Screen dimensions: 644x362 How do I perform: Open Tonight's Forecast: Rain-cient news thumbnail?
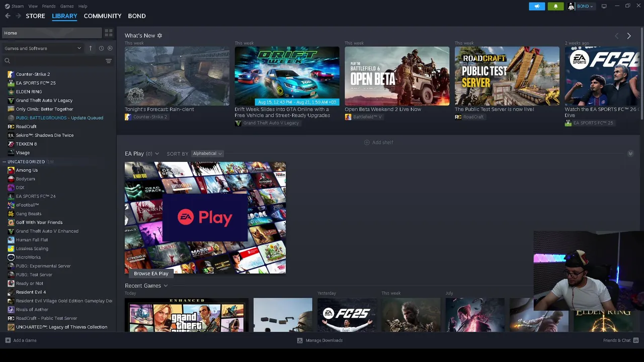(x=177, y=76)
